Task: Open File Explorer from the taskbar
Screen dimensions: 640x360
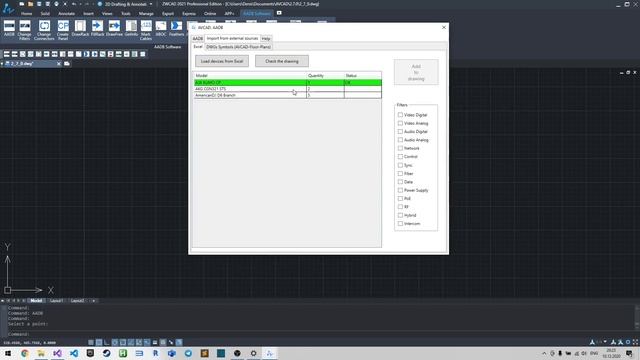Action: click(x=41, y=353)
